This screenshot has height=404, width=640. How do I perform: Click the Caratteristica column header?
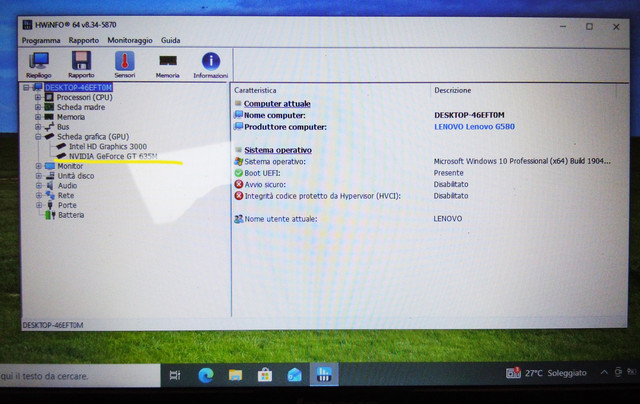[x=255, y=90]
